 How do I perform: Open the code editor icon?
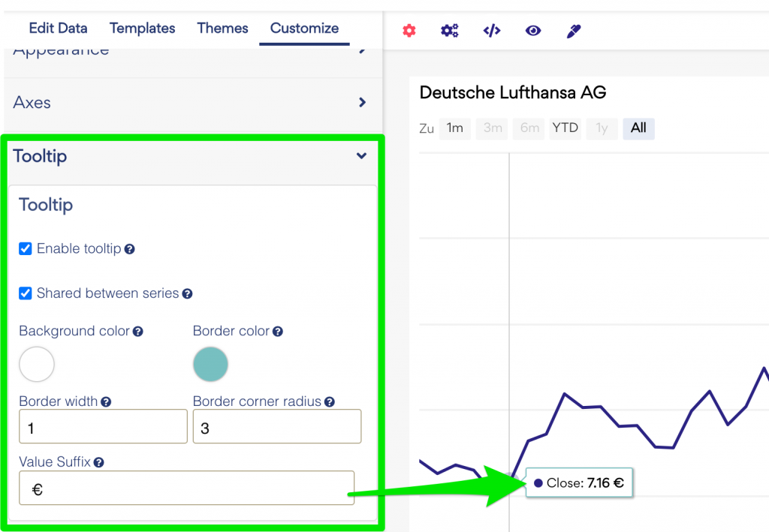(491, 31)
